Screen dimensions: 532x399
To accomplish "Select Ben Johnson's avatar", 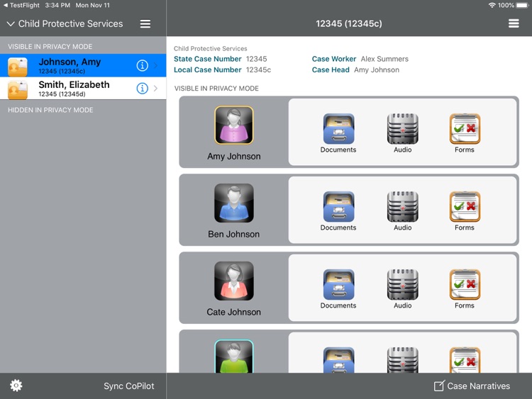I will point(234,203).
